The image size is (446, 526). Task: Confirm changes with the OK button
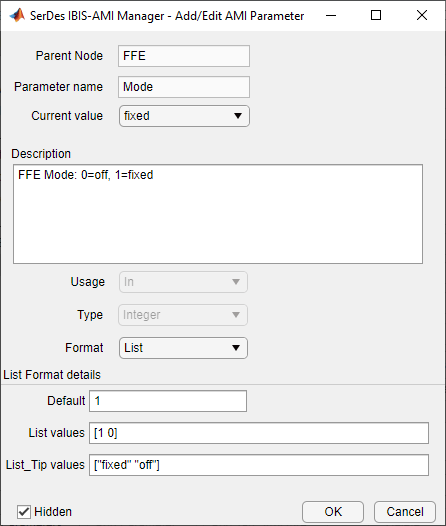(x=333, y=512)
